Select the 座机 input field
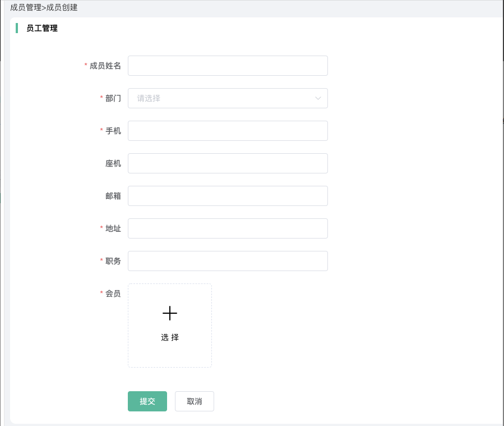This screenshot has height=426, width=504. (228, 163)
